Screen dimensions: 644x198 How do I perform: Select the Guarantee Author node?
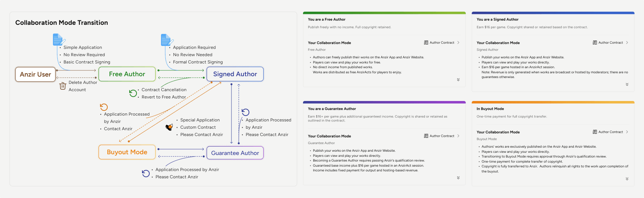coord(235,153)
